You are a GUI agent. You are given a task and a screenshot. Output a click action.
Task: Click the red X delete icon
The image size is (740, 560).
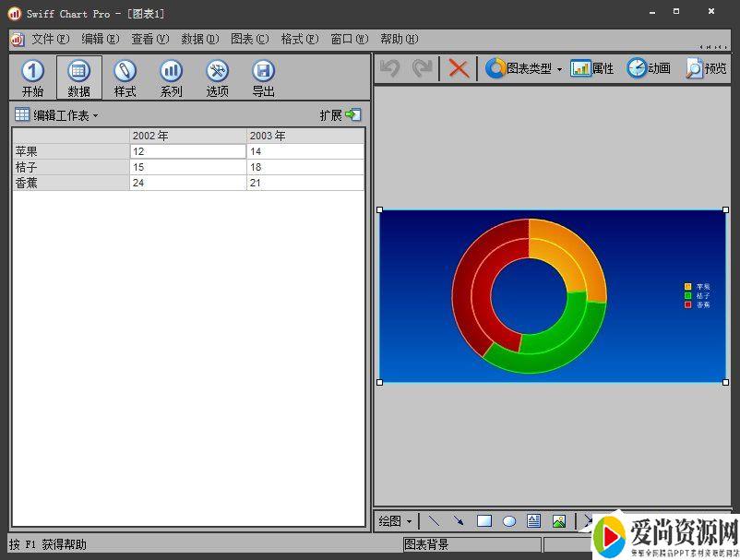(459, 68)
